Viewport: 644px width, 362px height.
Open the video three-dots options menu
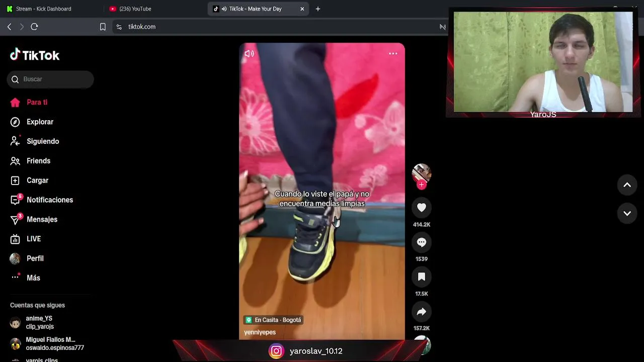pos(393,53)
